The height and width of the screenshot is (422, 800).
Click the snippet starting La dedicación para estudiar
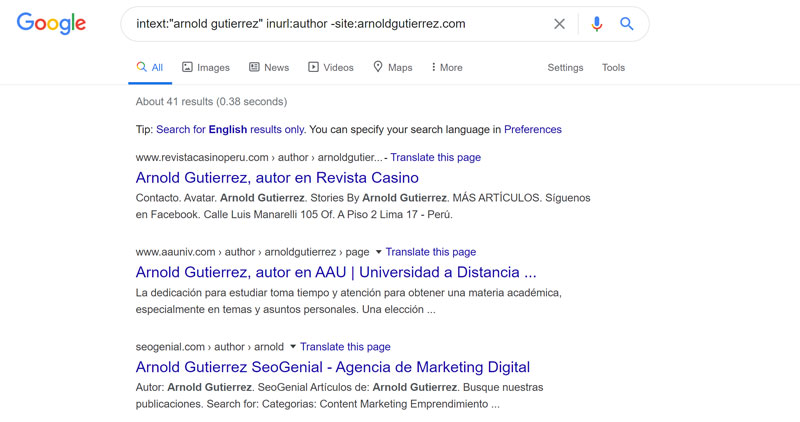click(348, 301)
